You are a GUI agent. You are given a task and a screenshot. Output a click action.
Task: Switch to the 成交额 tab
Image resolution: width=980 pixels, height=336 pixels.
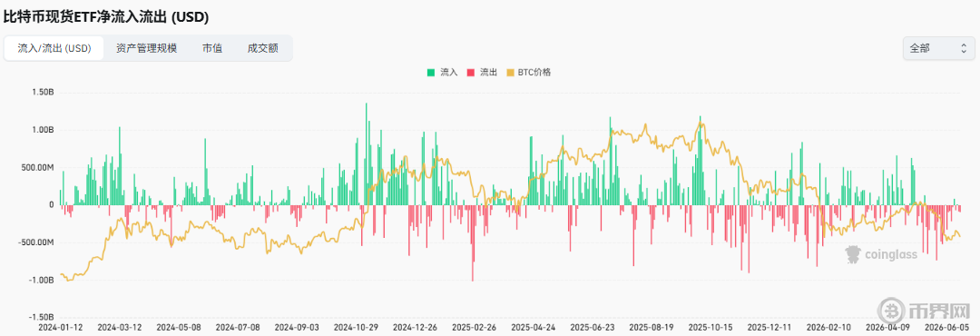click(262, 49)
